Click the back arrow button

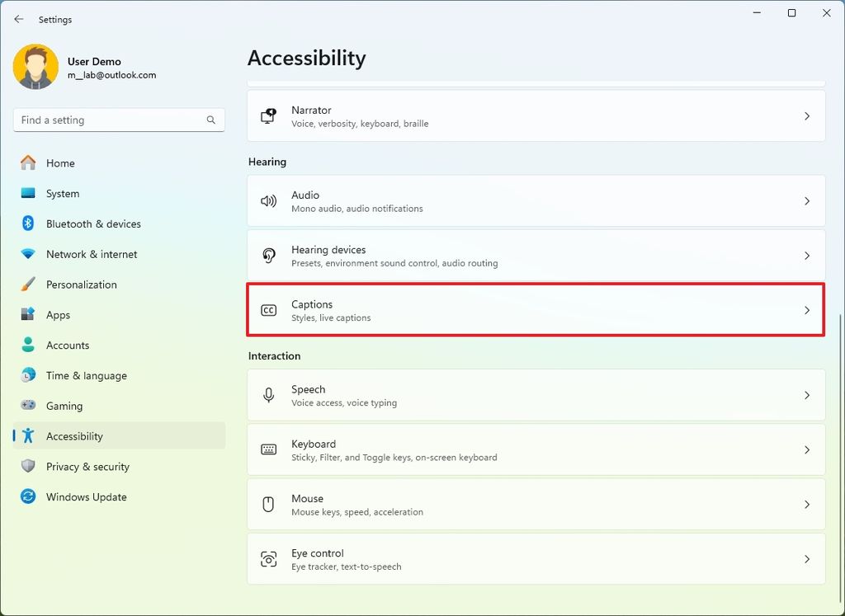click(18, 19)
